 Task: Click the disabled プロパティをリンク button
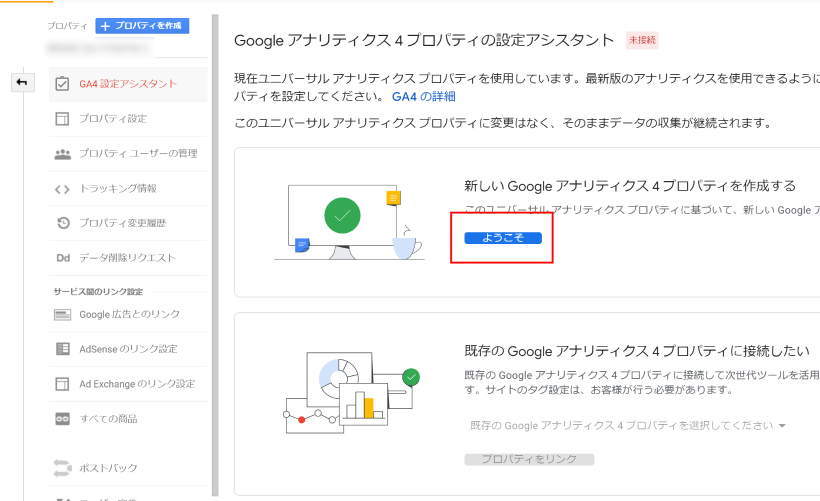(x=529, y=459)
